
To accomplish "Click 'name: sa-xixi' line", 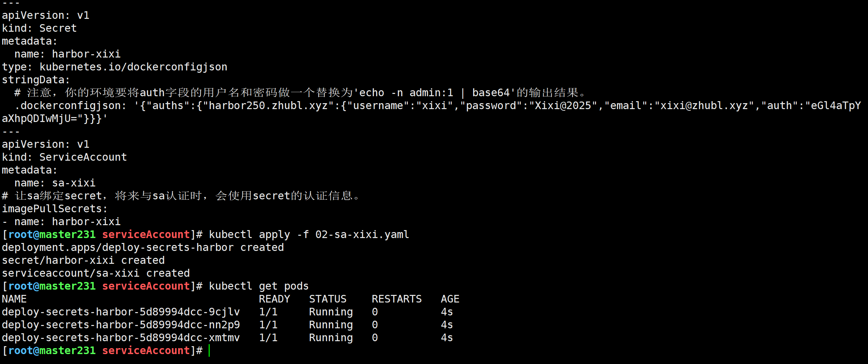I will click(55, 183).
